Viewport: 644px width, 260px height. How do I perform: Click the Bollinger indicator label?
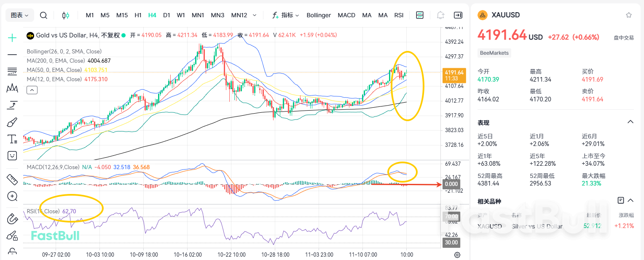(x=319, y=15)
